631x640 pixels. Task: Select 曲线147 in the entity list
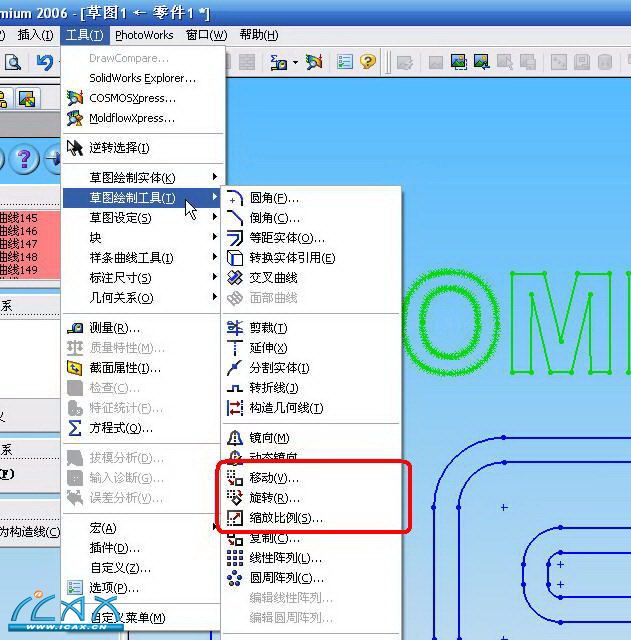pyautogui.click(x=19, y=244)
